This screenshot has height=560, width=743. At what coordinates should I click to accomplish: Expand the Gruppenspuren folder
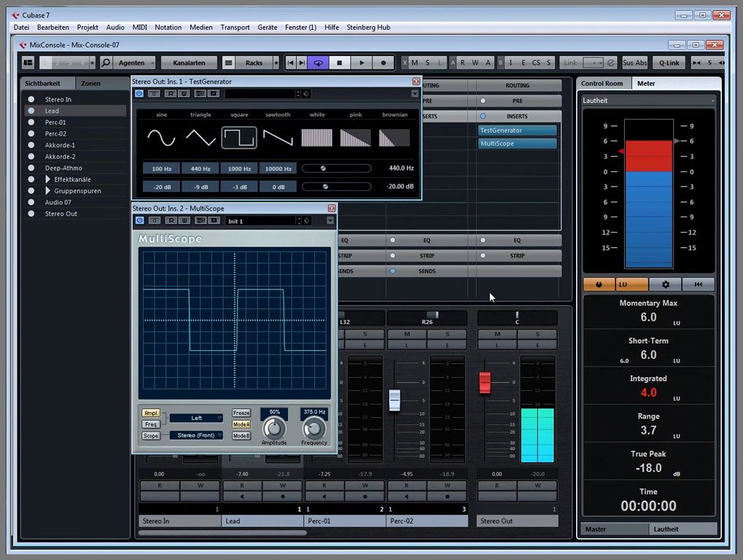coord(47,190)
